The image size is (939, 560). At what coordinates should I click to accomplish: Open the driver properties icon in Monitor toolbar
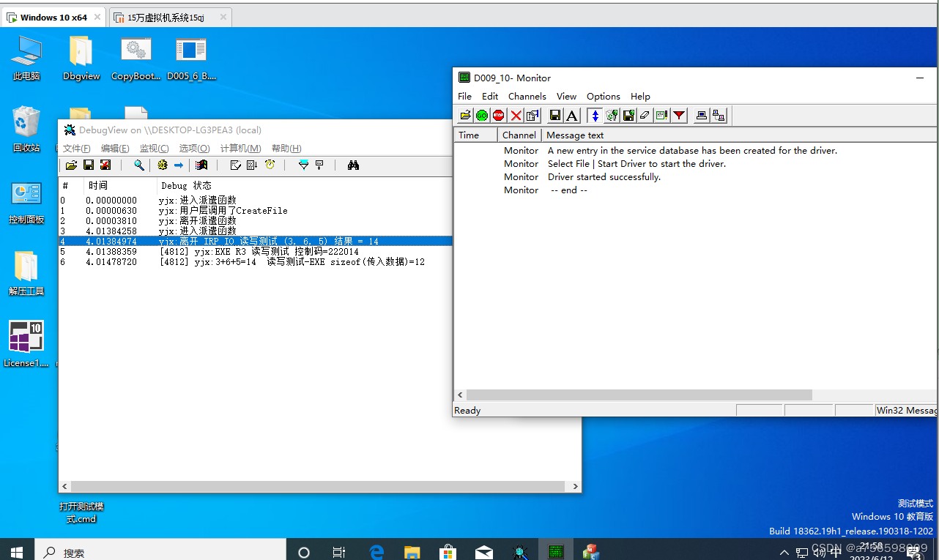click(x=532, y=115)
